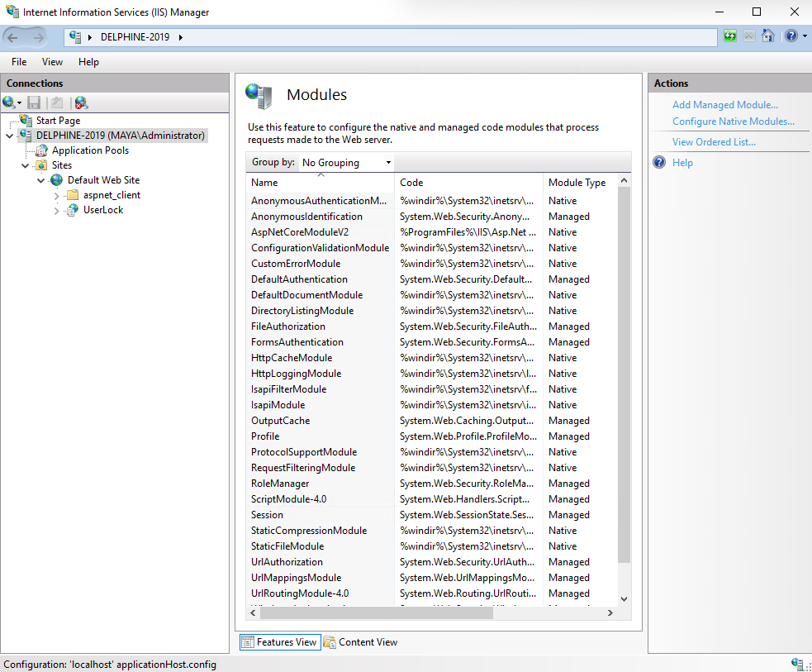
Task: Click the Back navigation arrow
Action: (x=13, y=37)
